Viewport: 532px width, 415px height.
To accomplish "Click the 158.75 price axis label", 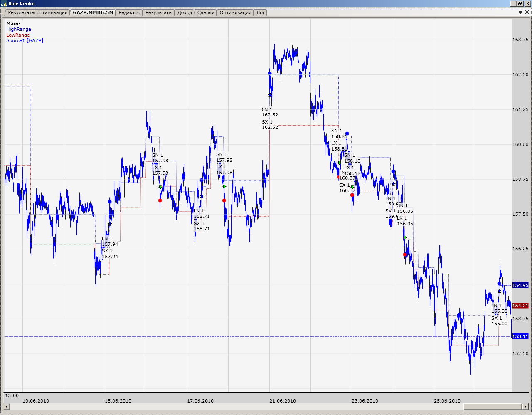I will pos(520,179).
